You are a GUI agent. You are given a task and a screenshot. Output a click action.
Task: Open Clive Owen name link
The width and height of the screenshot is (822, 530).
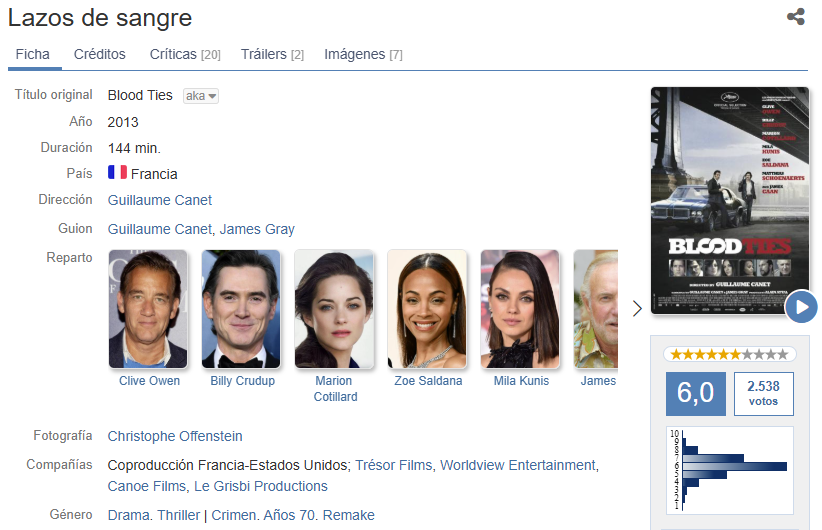149,381
